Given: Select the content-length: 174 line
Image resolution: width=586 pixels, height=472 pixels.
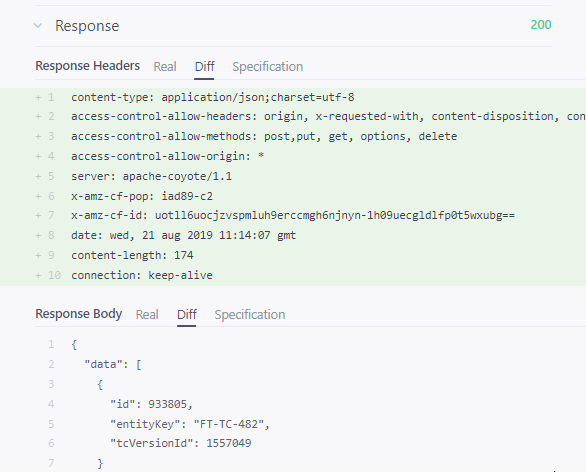Looking at the screenshot, I should coord(132,255).
